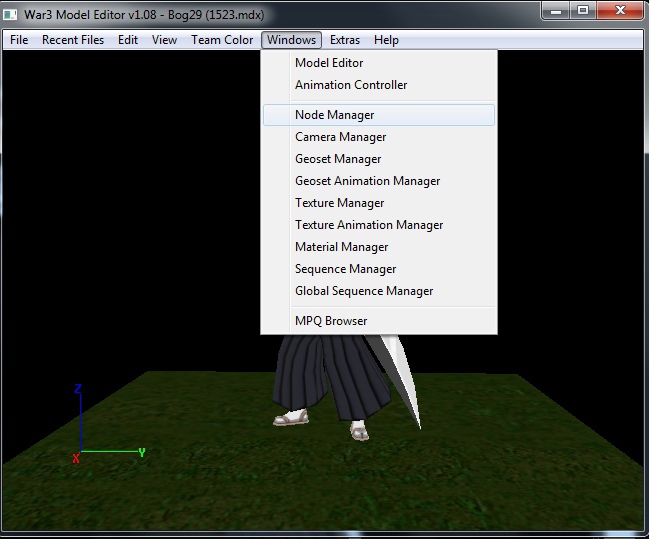This screenshot has height=539, width=649.
Task: Open the Animation Controller window
Action: (x=379, y=84)
